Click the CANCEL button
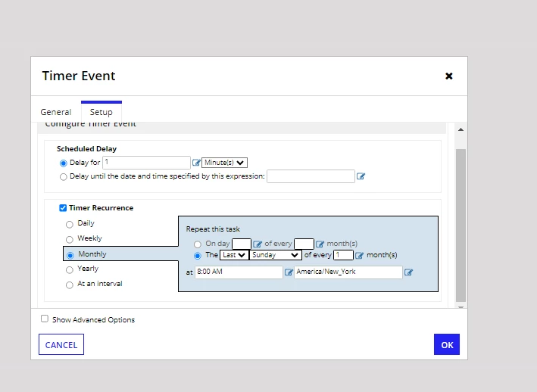This screenshot has width=537, height=392. (x=61, y=344)
